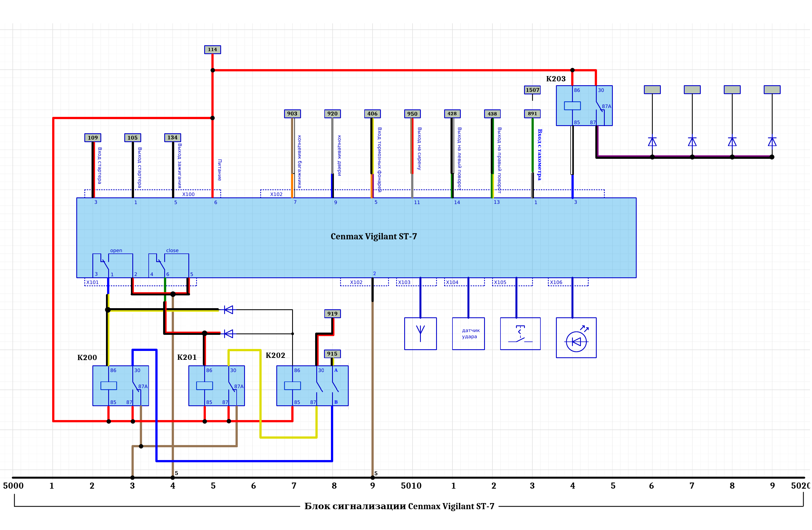Click the Выход на левый поворот label
The width and height of the screenshot is (812, 530).
(460, 159)
